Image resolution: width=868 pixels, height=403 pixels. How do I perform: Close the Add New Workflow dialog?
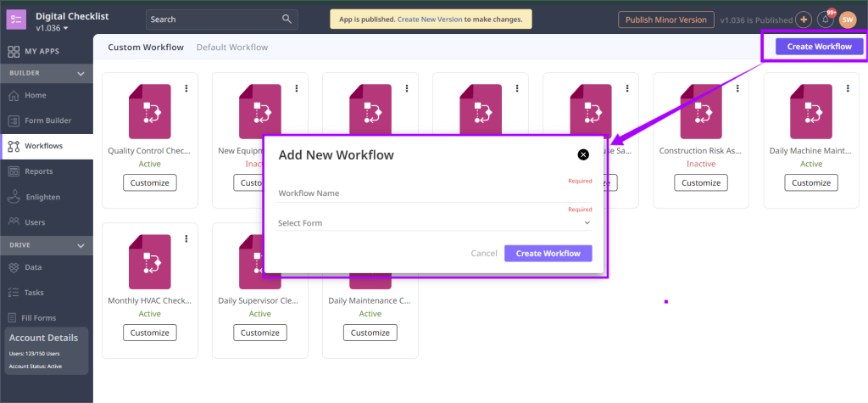point(583,154)
